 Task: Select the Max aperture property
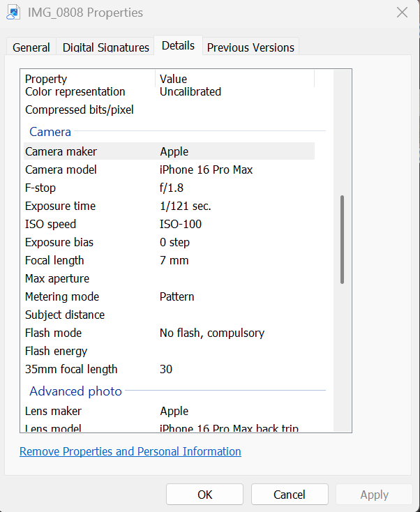pos(57,278)
